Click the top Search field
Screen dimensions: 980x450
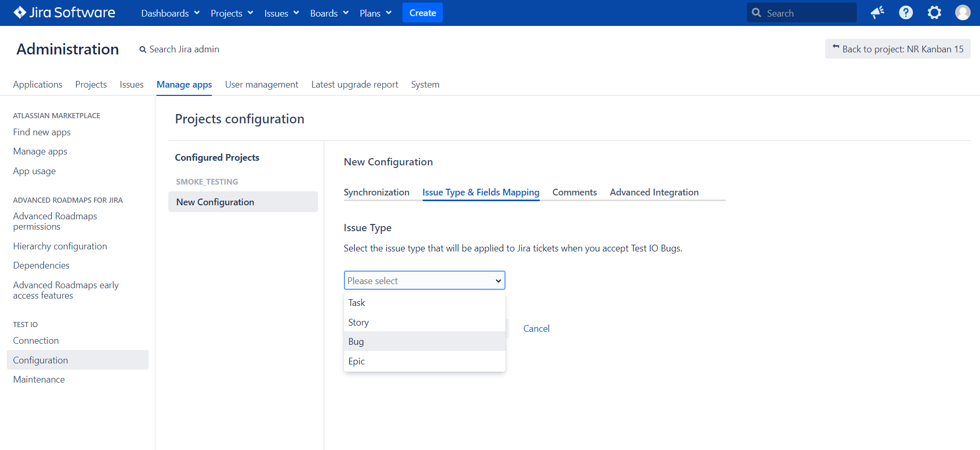pyautogui.click(x=802, y=12)
